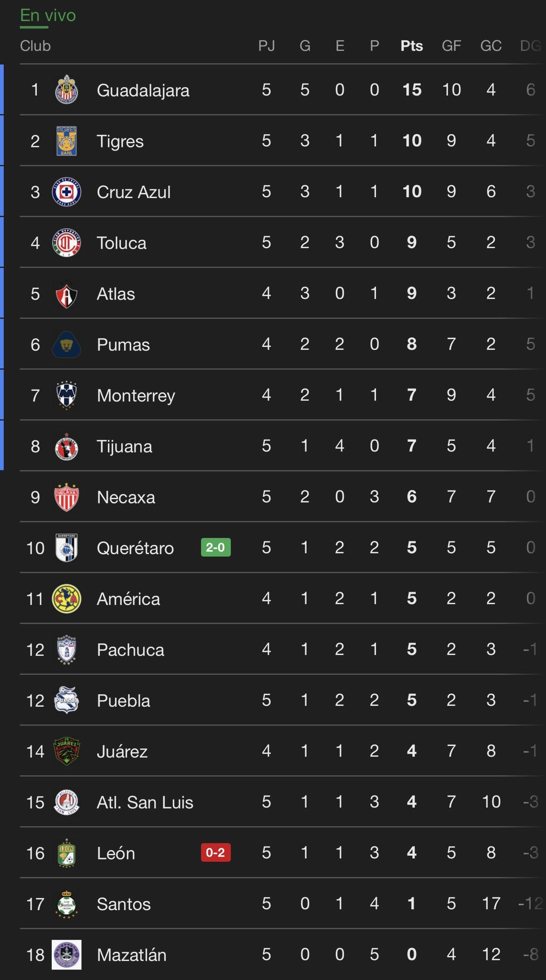Open the Mazatlán club crest
Image resolution: width=546 pixels, height=980 pixels.
tap(66, 955)
